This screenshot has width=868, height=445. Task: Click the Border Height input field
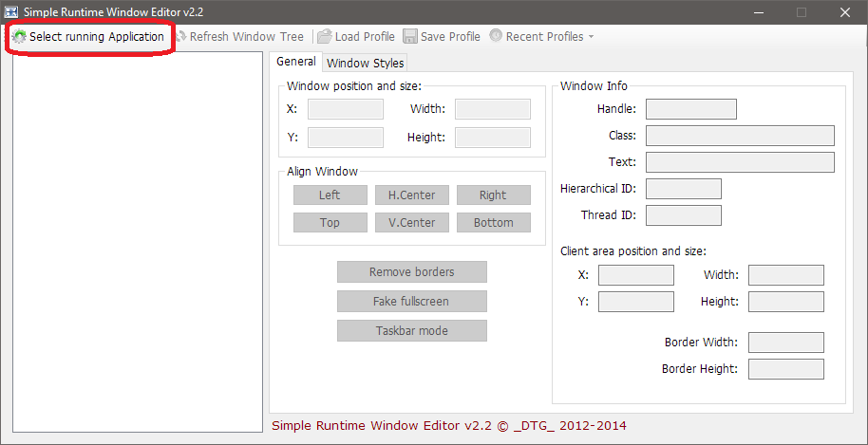point(785,369)
